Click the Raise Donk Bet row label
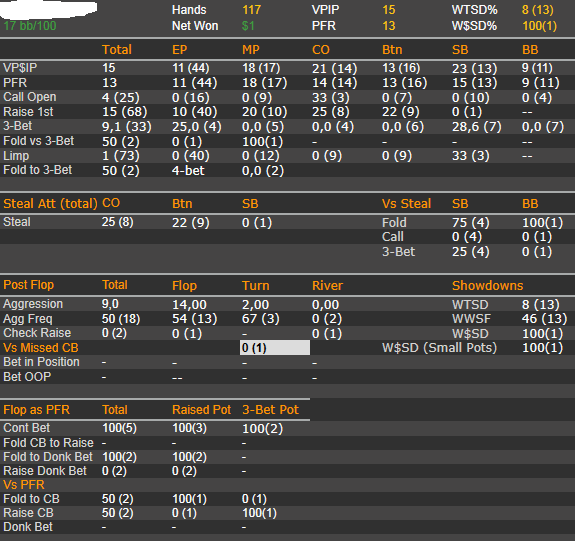Screen dimensions: 575x541 coord(45,471)
